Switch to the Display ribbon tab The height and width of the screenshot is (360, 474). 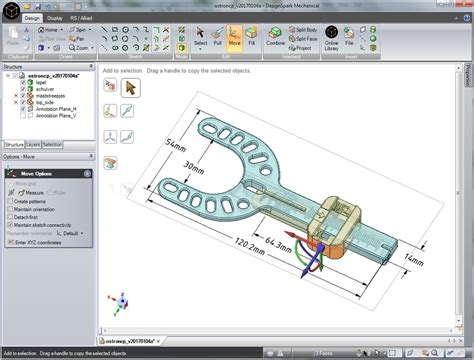55,18
